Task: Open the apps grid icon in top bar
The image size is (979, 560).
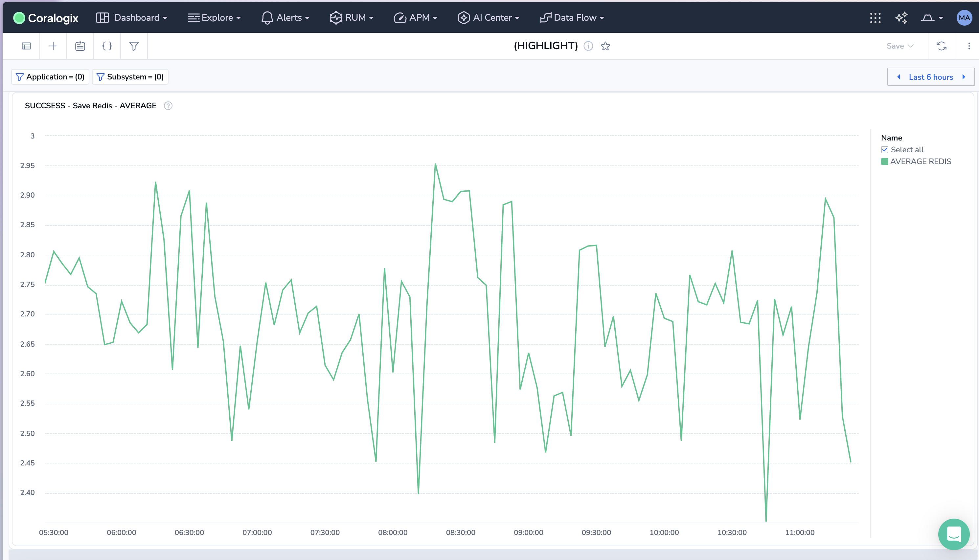Action: pyautogui.click(x=876, y=18)
